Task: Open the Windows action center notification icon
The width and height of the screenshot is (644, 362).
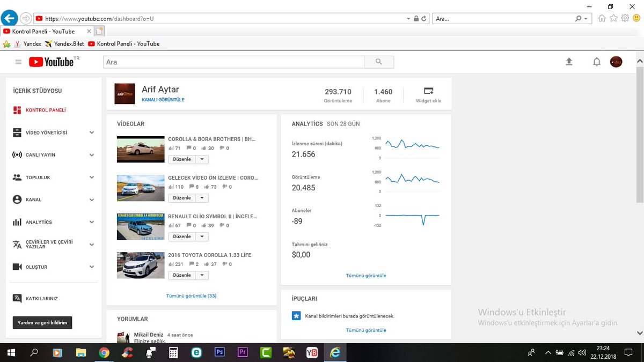Action: (x=628, y=353)
